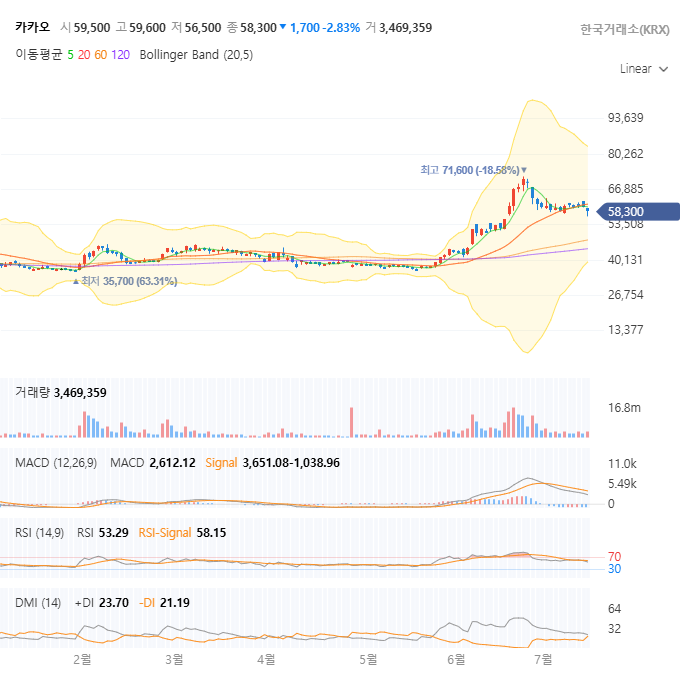This screenshot has height=697, width=680.
Task: Click the current price tag 58,300
Action: [x=638, y=212]
